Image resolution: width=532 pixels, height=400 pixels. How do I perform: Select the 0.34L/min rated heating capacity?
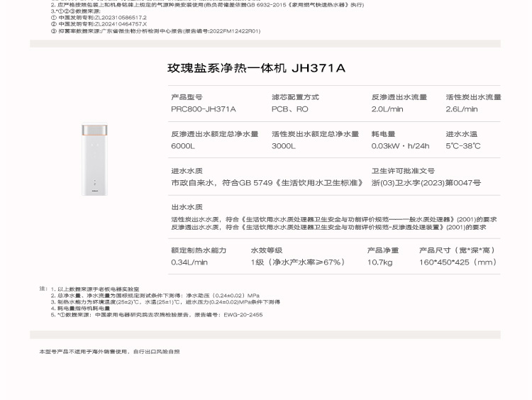[189, 262]
